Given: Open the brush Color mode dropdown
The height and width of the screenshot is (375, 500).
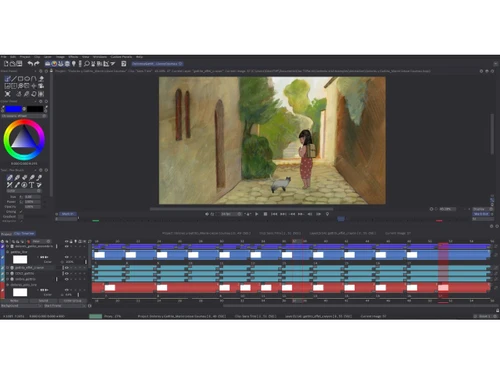Looking at the screenshot, I should (24, 191).
